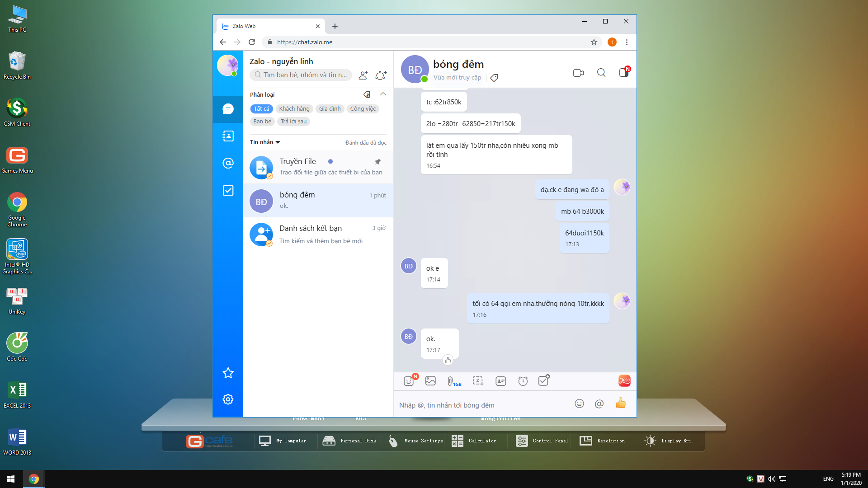Open the Contacts tab in the sidebar
Image resolution: width=868 pixels, height=488 pixels.
(x=228, y=136)
